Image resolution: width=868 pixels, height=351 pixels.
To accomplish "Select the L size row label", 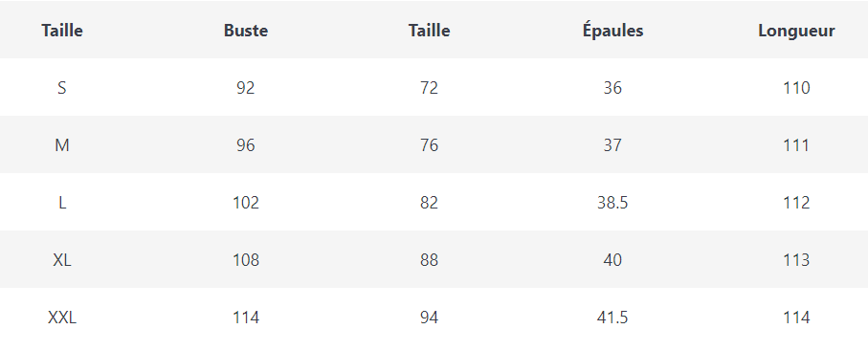I will click(x=62, y=203).
